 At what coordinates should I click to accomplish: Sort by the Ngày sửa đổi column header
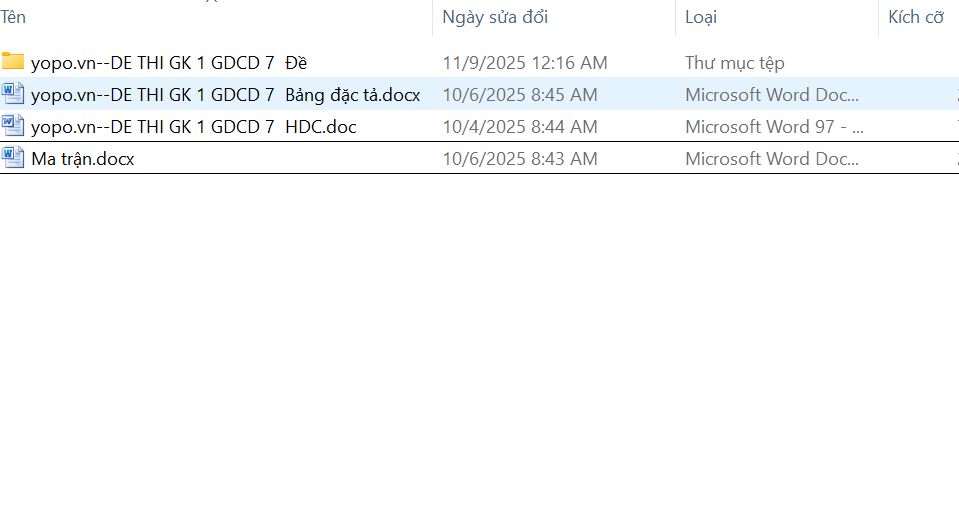[x=495, y=17]
